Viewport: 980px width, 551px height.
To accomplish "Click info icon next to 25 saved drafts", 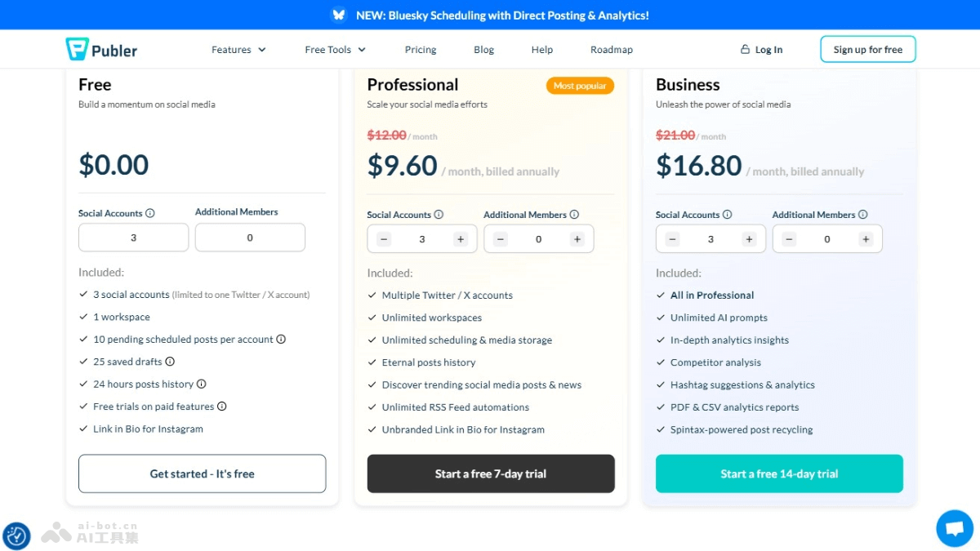I will (170, 362).
